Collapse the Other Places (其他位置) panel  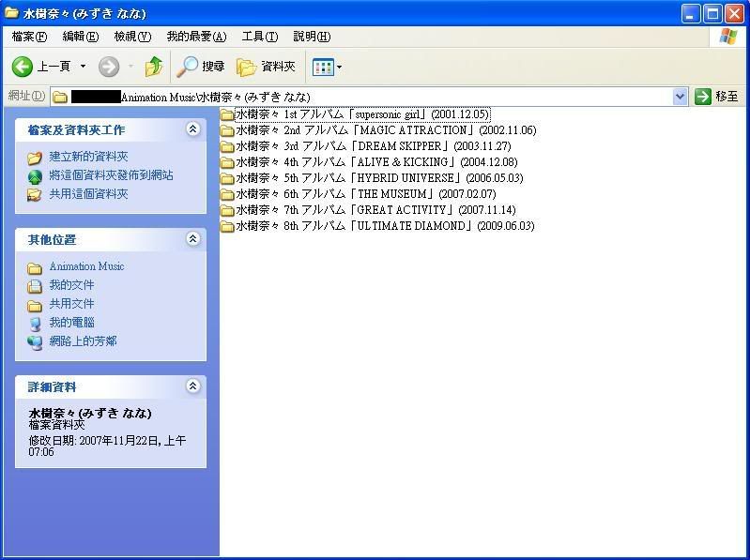[193, 239]
